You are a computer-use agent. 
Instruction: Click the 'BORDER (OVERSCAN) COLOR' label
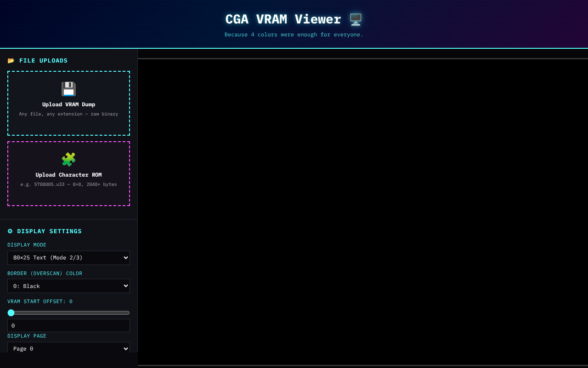(x=45, y=274)
